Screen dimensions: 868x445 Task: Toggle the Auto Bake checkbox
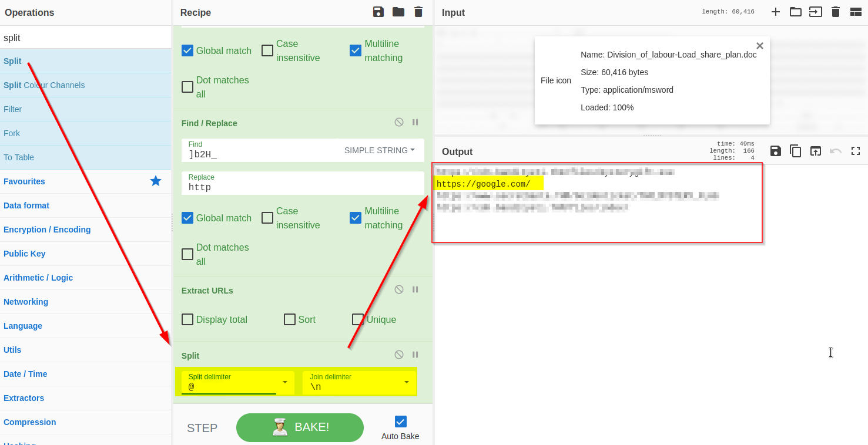(x=400, y=422)
